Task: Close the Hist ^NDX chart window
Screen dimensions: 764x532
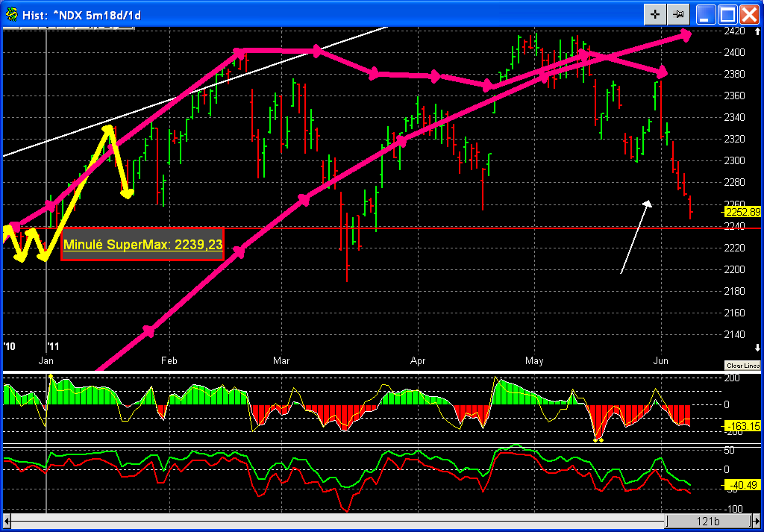Action: (x=749, y=15)
